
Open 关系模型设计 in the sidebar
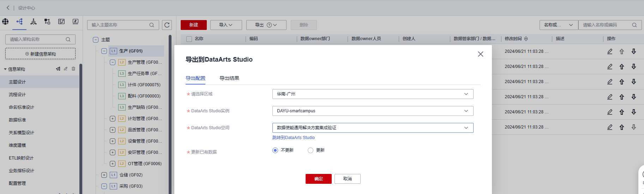(22, 133)
